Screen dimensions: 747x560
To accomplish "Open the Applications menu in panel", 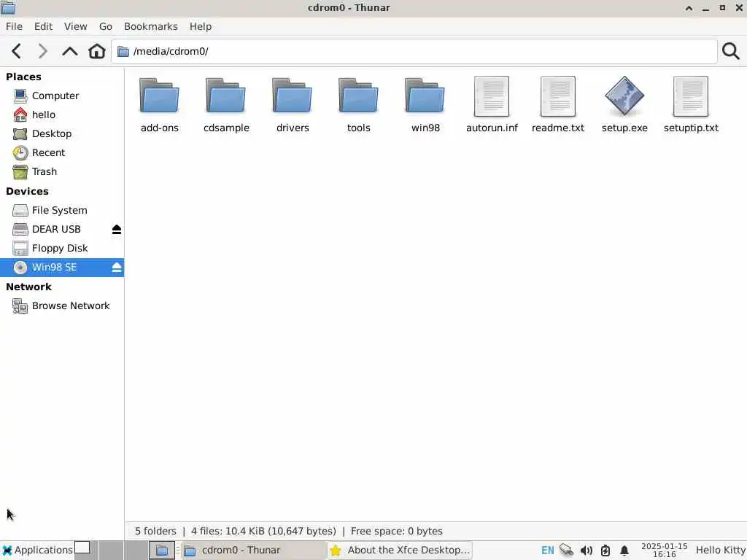I will pos(37,550).
